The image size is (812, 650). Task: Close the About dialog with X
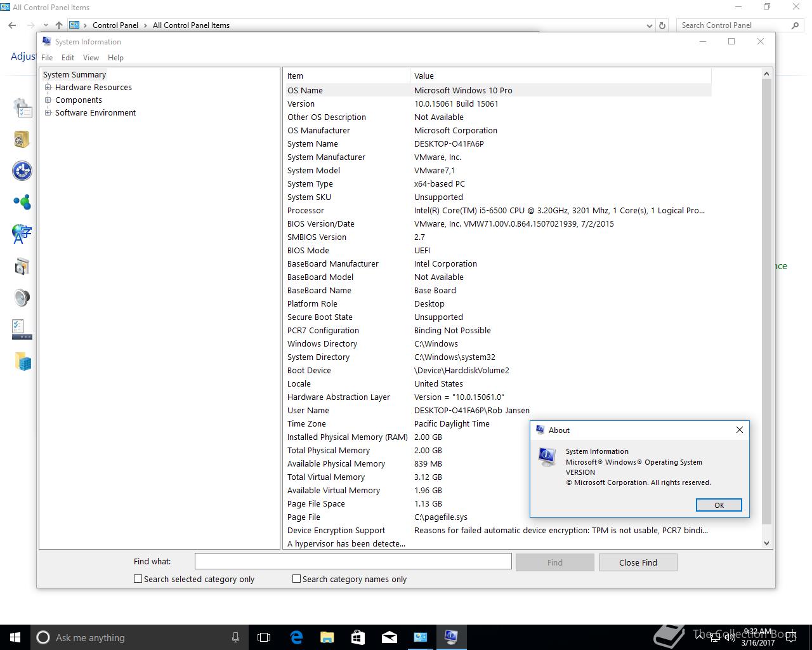739,430
